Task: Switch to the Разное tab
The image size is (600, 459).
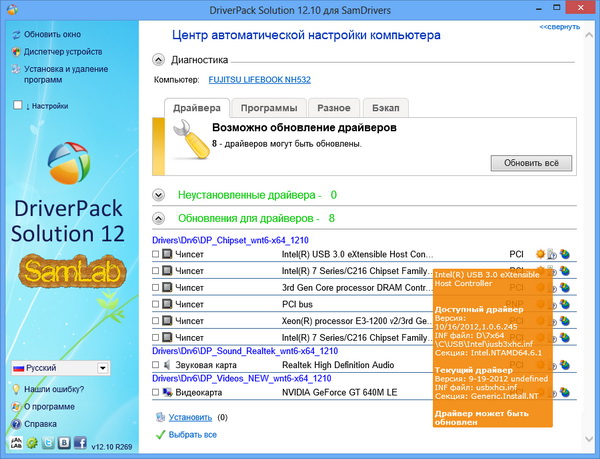Action: tap(334, 108)
